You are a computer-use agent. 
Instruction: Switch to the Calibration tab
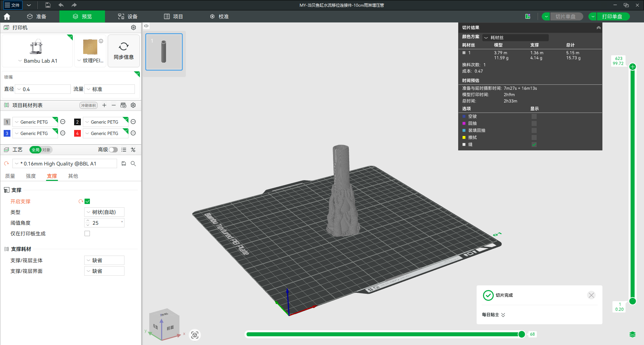219,16
